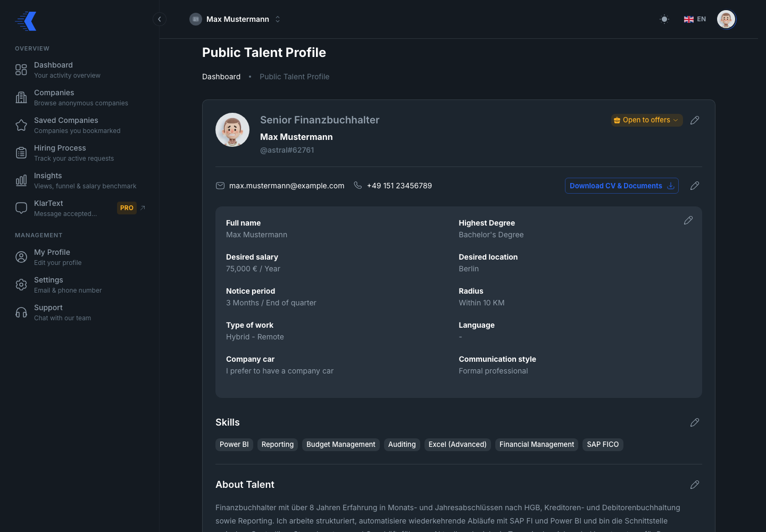This screenshot has height=532, width=766.
Task: Click the Reporting skill tag
Action: [x=278, y=445]
